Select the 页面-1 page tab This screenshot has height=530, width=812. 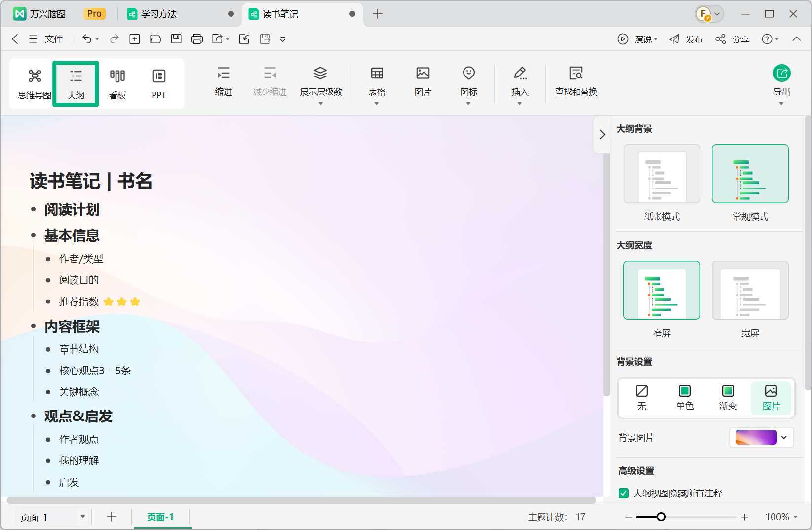pyautogui.click(x=160, y=517)
